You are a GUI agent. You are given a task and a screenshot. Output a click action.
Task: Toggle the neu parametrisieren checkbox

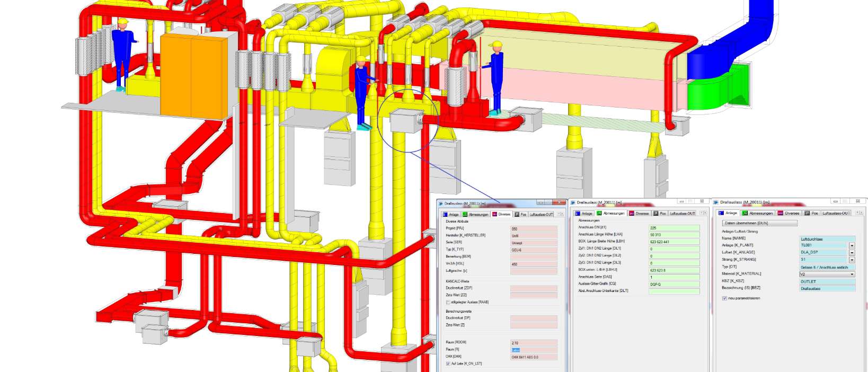[724, 298]
